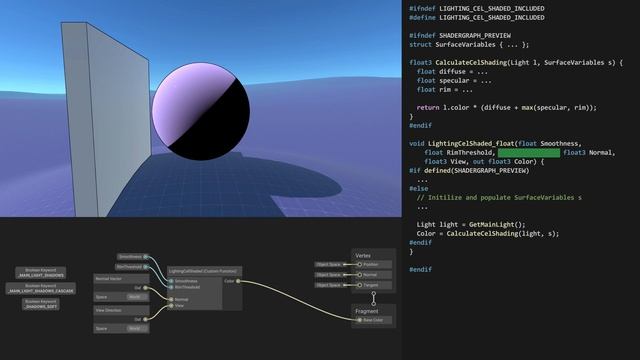Image resolution: width=640 pixels, height=360 pixels.
Task: Select LightingCelShaded (Custom Function) node title
Action: (x=204, y=271)
